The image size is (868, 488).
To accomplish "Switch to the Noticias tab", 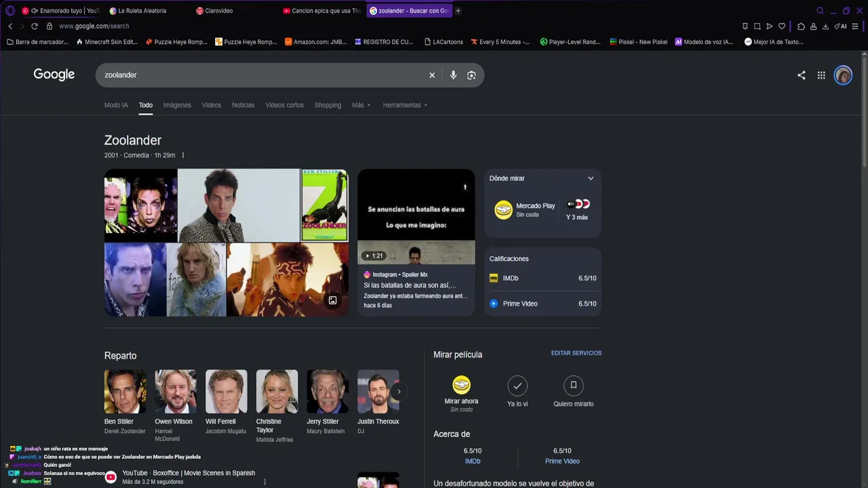I will click(243, 105).
